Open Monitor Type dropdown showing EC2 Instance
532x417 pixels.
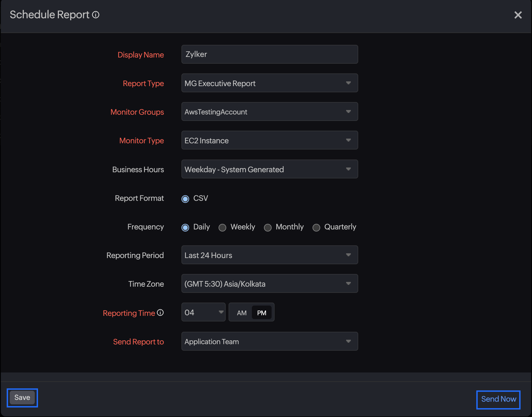[270, 140]
